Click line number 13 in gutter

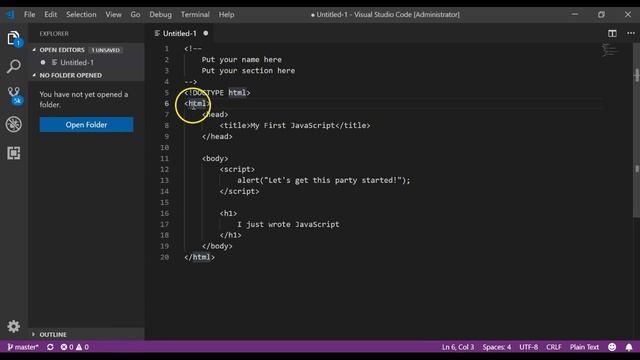pyautogui.click(x=164, y=180)
